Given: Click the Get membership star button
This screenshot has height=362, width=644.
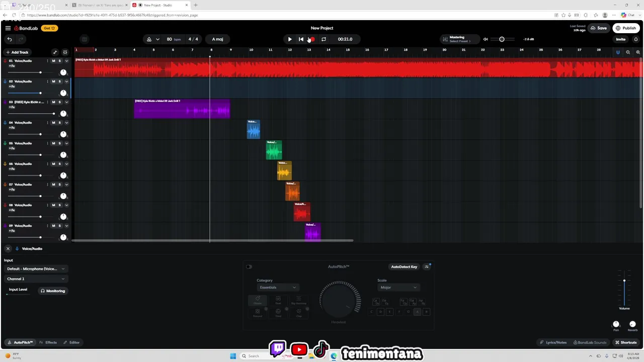Looking at the screenshot, I should click(x=49, y=28).
